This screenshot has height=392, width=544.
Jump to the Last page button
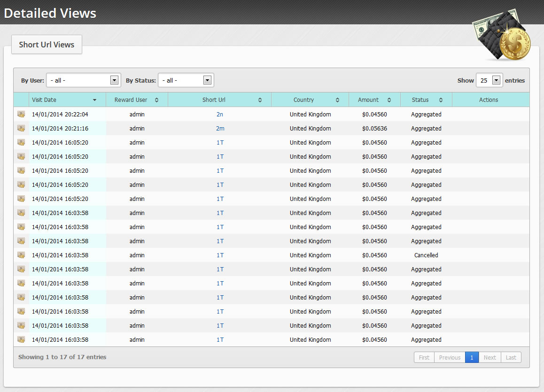pyautogui.click(x=511, y=357)
